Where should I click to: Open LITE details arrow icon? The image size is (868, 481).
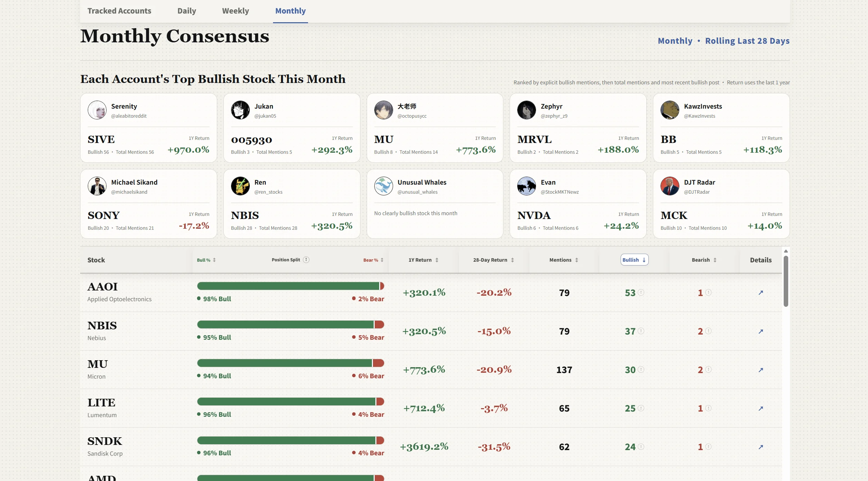coord(760,408)
